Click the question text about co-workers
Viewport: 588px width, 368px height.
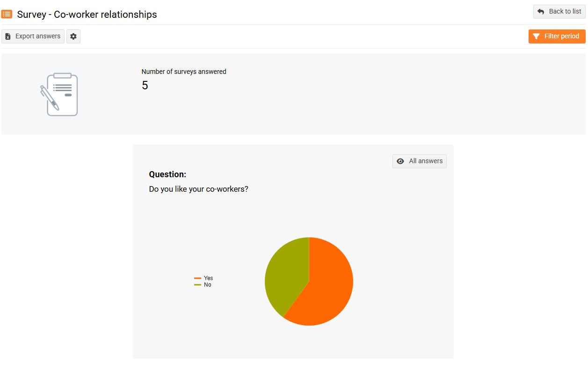point(198,189)
